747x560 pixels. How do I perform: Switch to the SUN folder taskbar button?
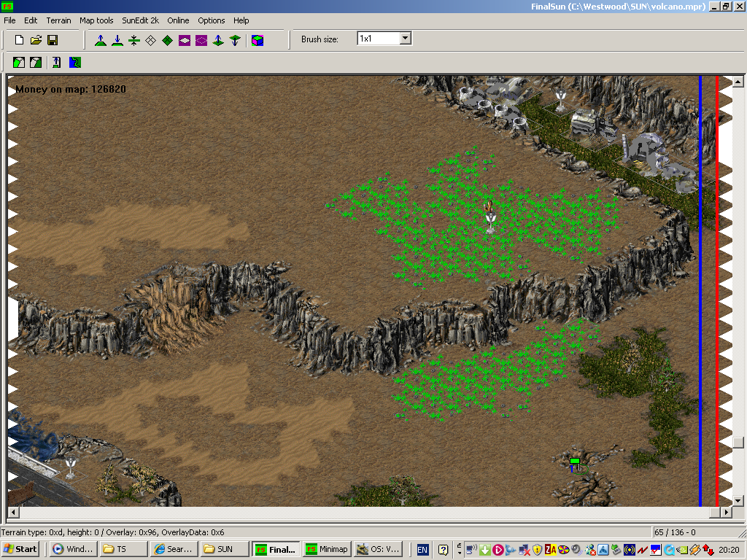click(x=225, y=549)
